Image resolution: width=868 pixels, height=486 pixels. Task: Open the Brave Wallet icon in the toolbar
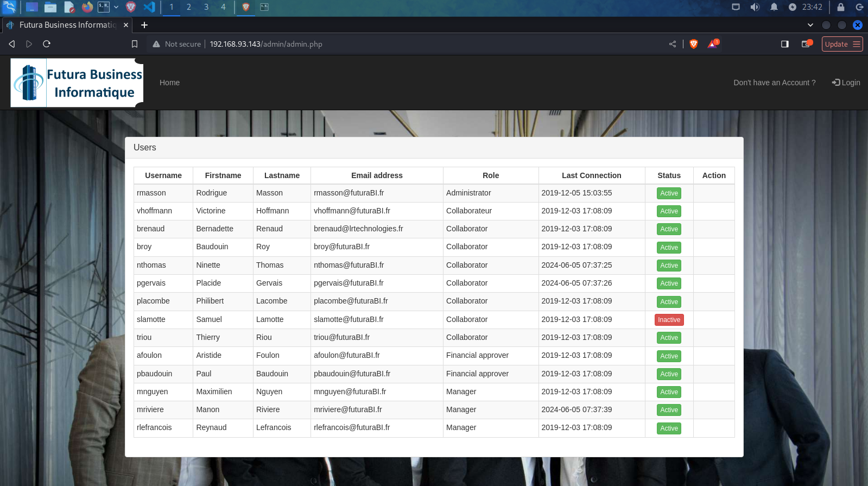coord(806,44)
